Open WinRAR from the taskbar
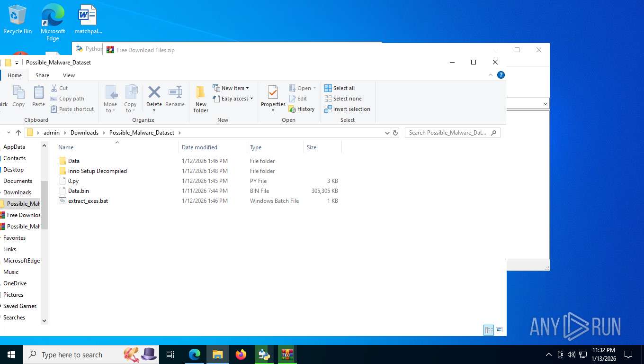The height and width of the screenshot is (364, 644). (287, 355)
